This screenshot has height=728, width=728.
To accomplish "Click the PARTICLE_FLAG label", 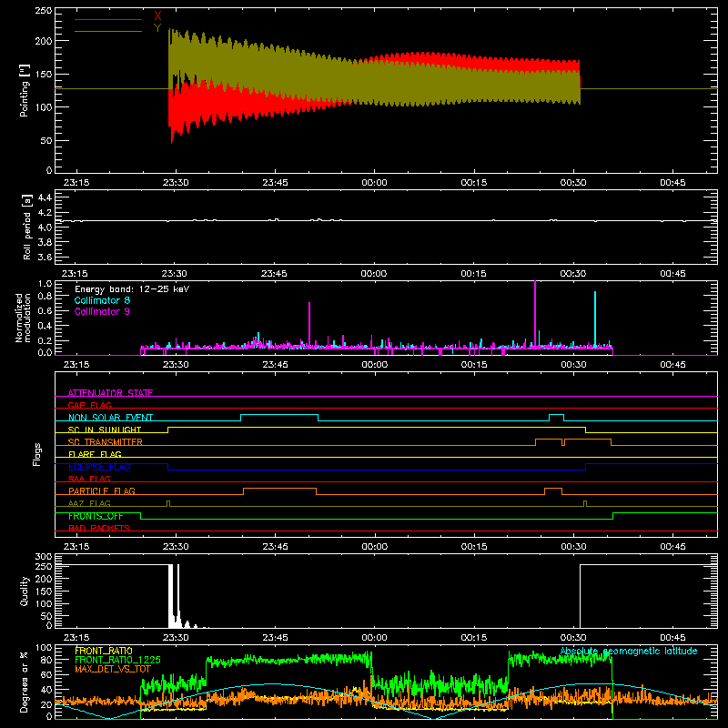I will 102,490.
